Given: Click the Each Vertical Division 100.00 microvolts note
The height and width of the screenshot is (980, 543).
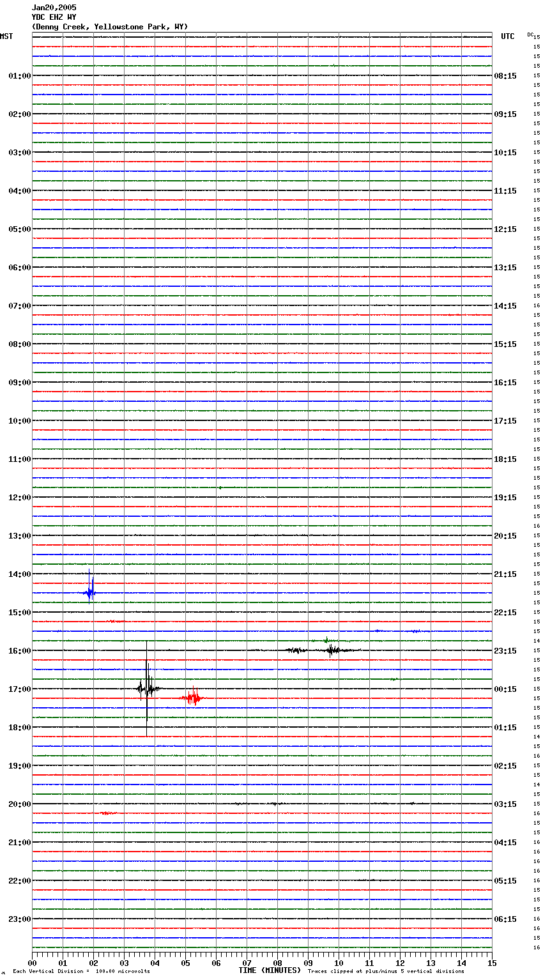Looking at the screenshot, I should [x=81, y=972].
